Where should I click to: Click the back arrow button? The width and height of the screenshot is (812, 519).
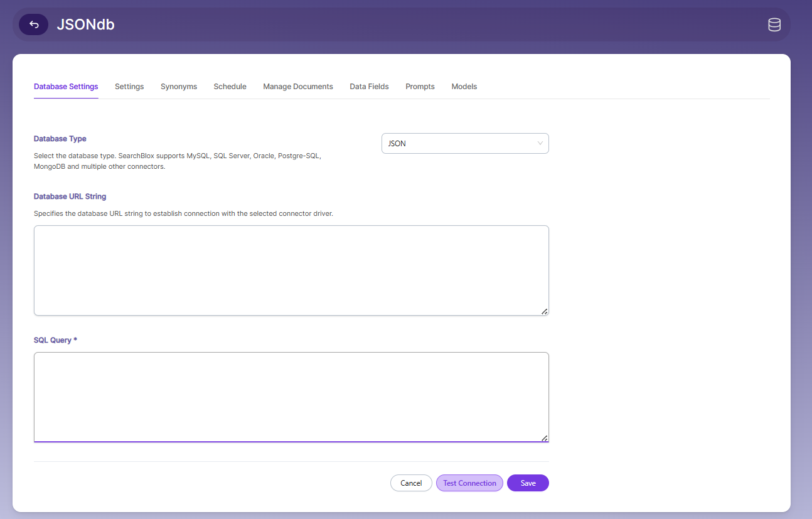coord(34,24)
